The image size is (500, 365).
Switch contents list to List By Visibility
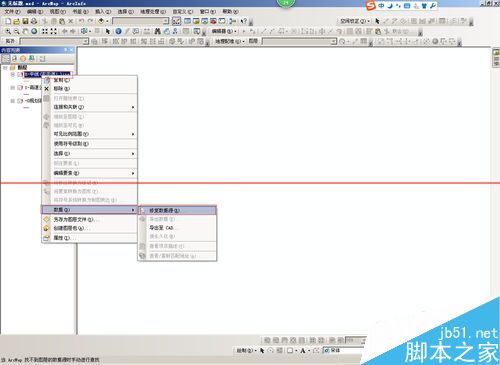(23, 59)
